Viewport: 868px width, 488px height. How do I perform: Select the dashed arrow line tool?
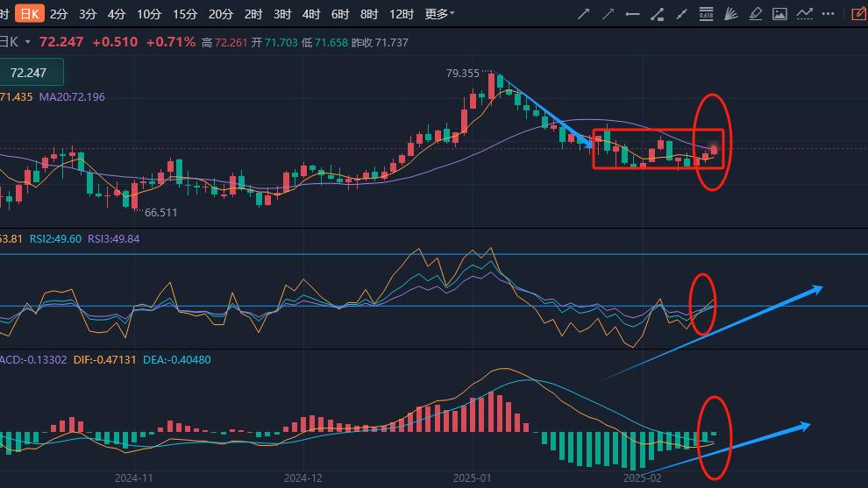click(608, 14)
